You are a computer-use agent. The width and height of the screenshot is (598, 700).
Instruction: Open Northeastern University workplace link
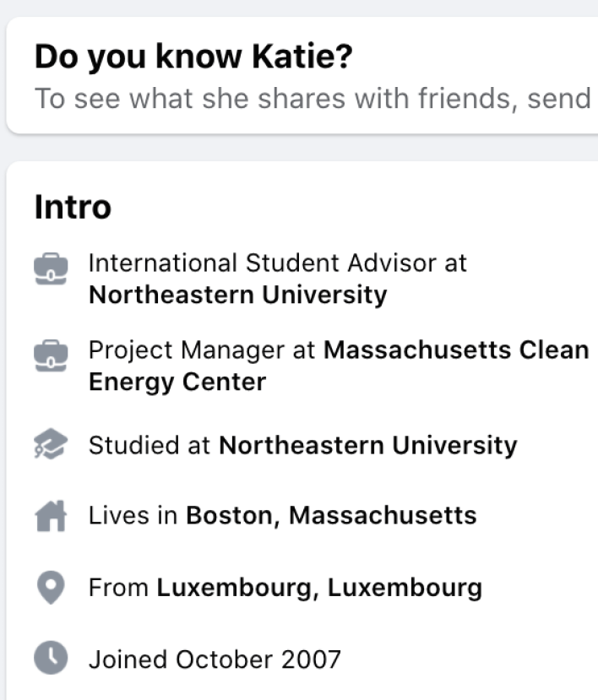pyautogui.click(x=237, y=295)
